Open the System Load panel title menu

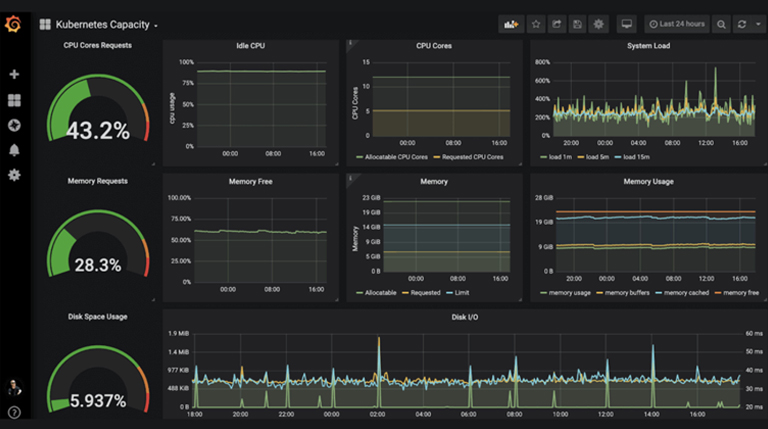pyautogui.click(x=649, y=45)
